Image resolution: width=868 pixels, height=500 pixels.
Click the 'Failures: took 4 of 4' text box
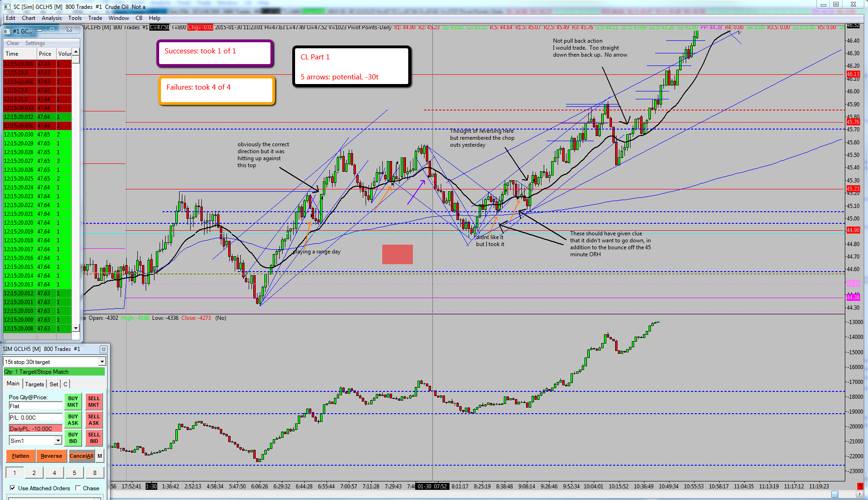[x=217, y=90]
